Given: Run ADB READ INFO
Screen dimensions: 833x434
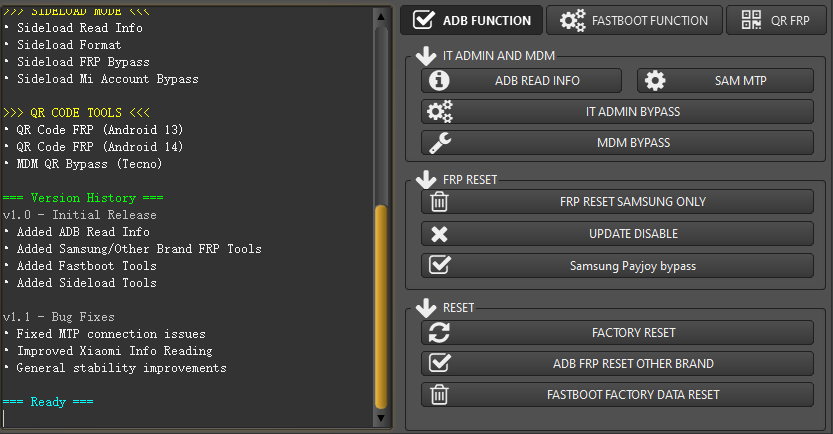Looking at the screenshot, I should (521, 80).
